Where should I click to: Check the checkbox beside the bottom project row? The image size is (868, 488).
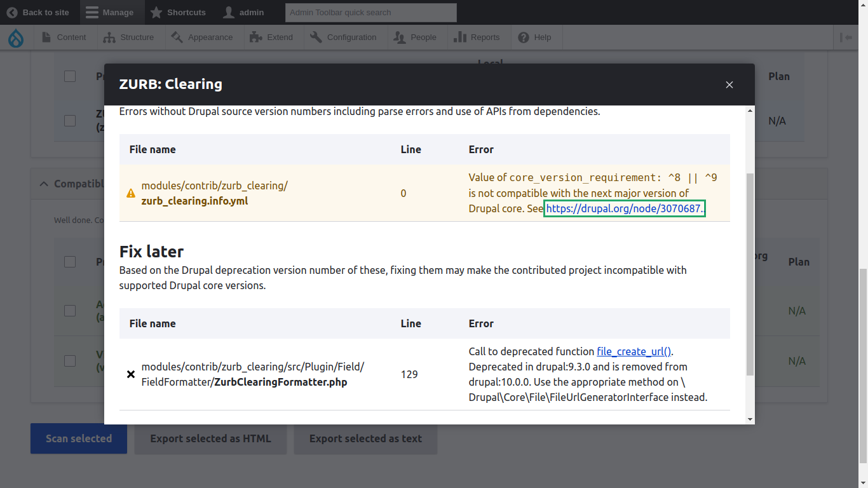pos(69,361)
